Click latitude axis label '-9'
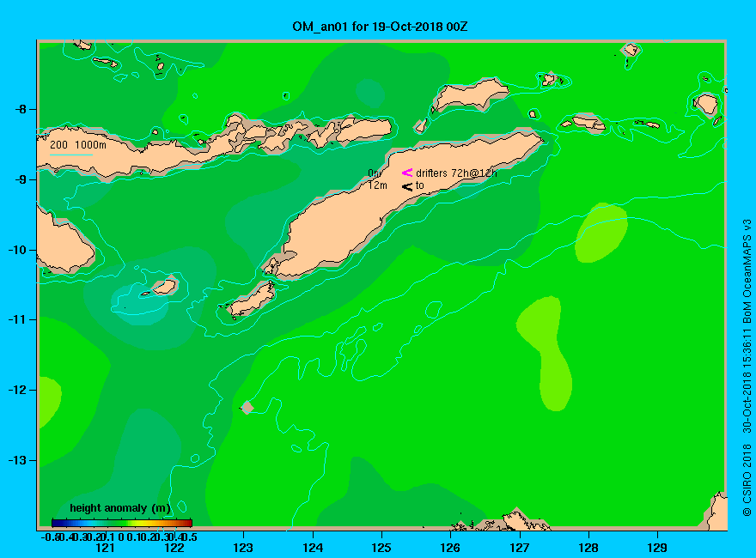 (x=21, y=179)
